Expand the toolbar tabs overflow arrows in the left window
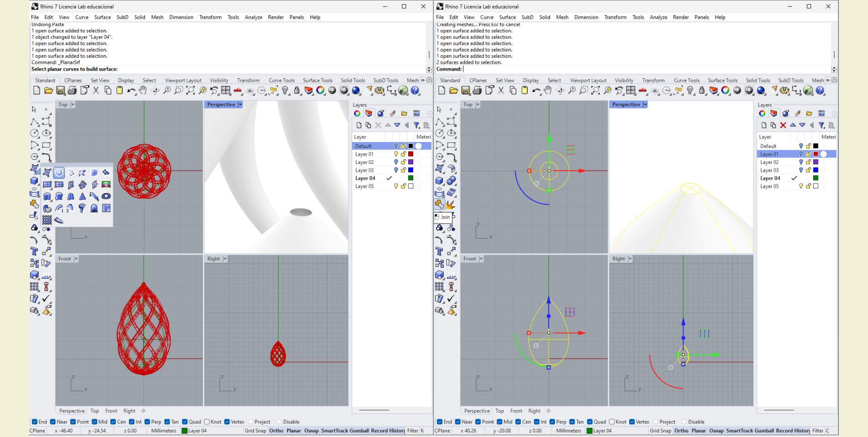The width and height of the screenshot is (868, 437). 422,80
